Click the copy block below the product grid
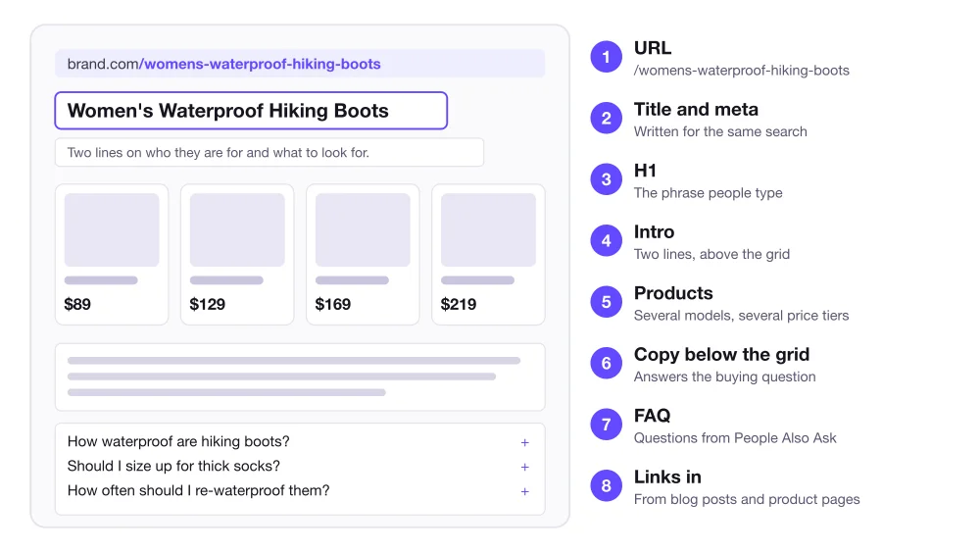 coord(300,376)
